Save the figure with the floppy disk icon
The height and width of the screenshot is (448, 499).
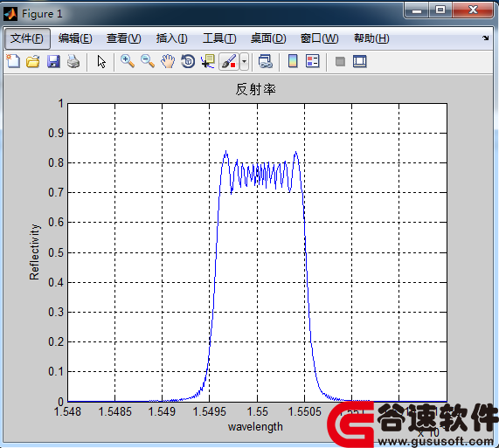click(x=53, y=61)
